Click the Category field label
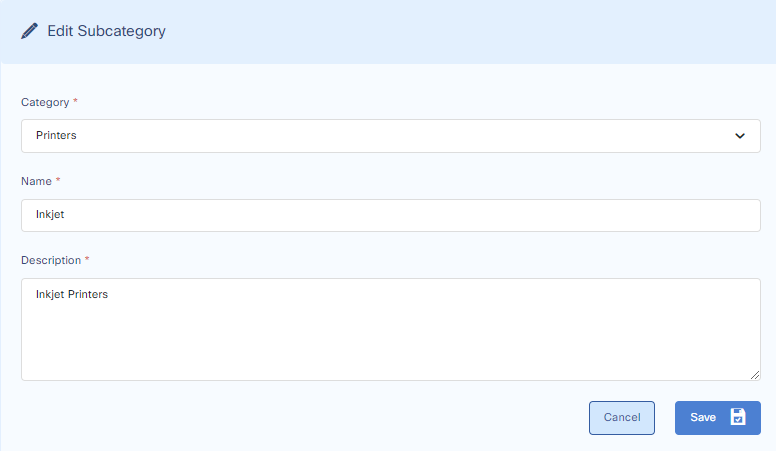 (x=45, y=102)
